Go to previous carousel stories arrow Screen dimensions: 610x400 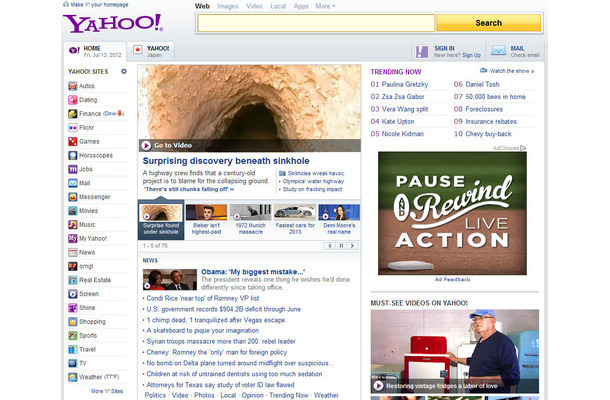click(x=330, y=246)
